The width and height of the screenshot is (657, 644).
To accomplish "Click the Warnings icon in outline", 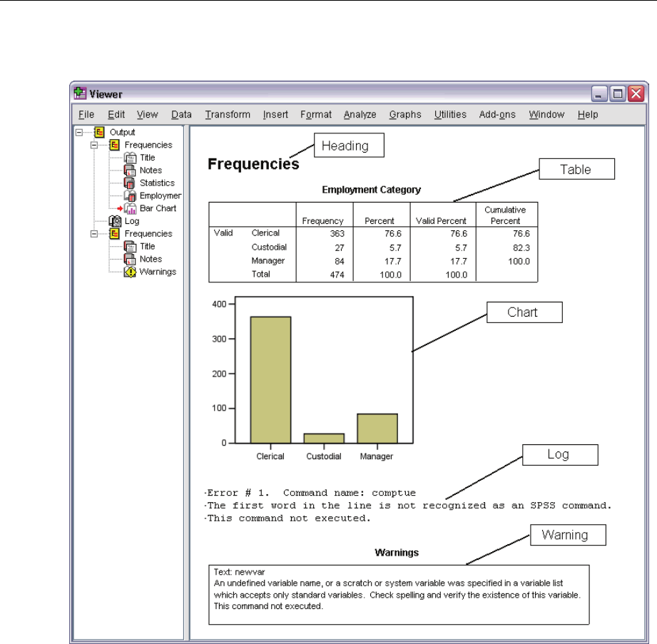I will point(130,272).
